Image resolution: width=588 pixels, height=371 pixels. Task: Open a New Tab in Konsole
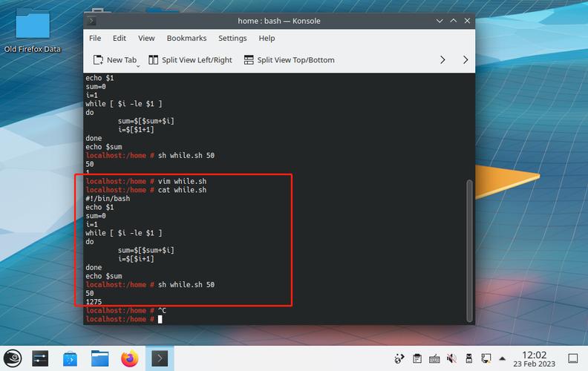pyautogui.click(x=115, y=60)
